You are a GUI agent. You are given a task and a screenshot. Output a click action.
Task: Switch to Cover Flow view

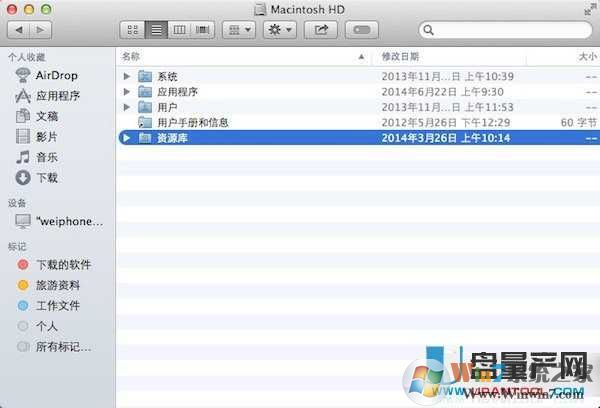click(x=202, y=30)
